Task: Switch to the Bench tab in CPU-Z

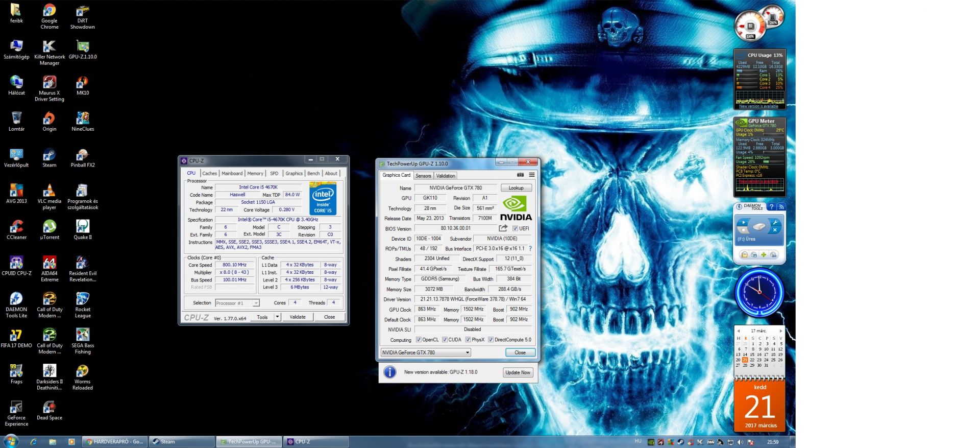Action: [x=313, y=173]
